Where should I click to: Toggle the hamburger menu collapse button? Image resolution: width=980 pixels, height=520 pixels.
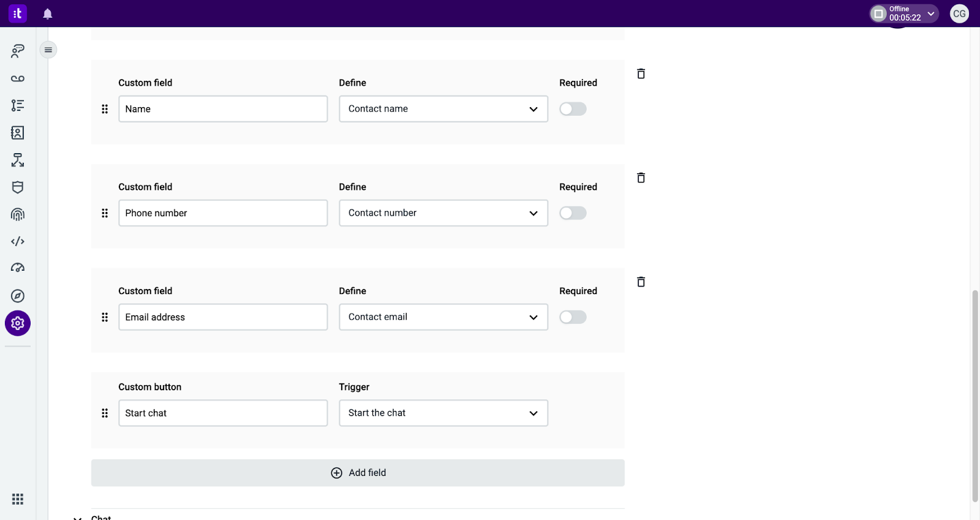coord(48,50)
